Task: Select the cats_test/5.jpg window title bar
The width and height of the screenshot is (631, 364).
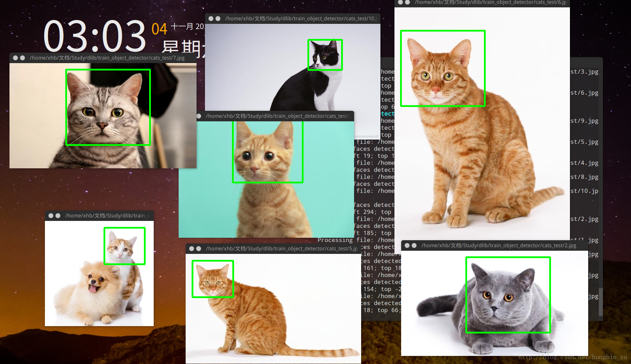Action: (273, 249)
